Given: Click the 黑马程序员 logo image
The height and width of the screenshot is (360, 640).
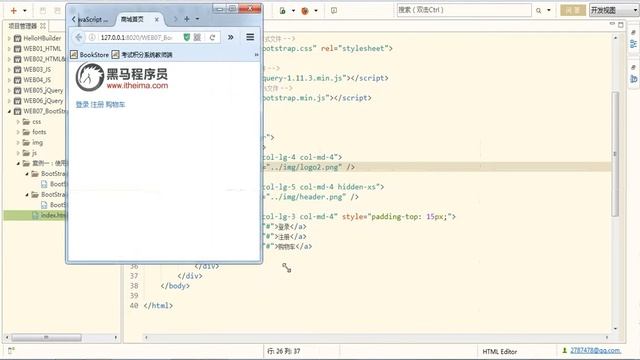Looking at the screenshot, I should (122, 77).
